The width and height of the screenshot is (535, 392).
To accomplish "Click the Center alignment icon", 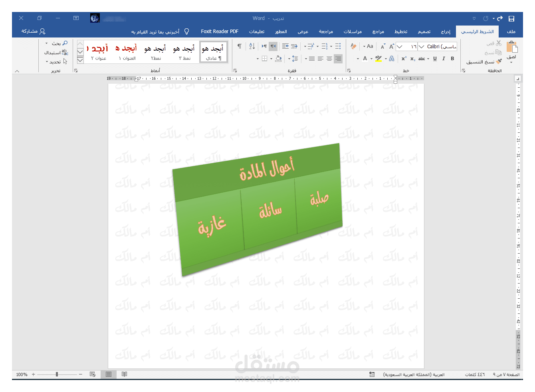I will [329, 59].
